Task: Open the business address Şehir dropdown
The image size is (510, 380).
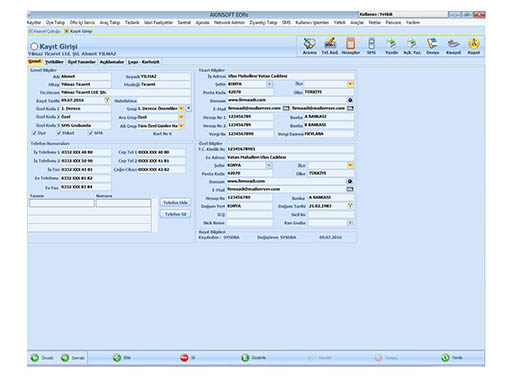Action: point(269,84)
